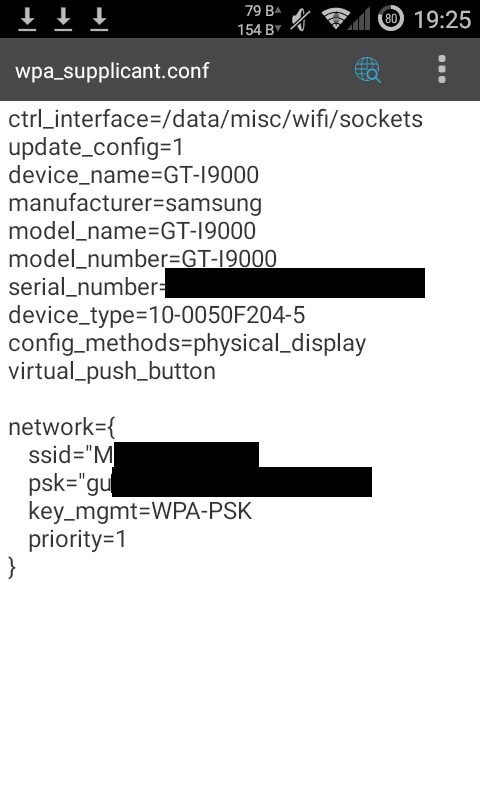Place cursor on ctrl_interface line
Viewport: 480px width, 800px height.
point(215,119)
